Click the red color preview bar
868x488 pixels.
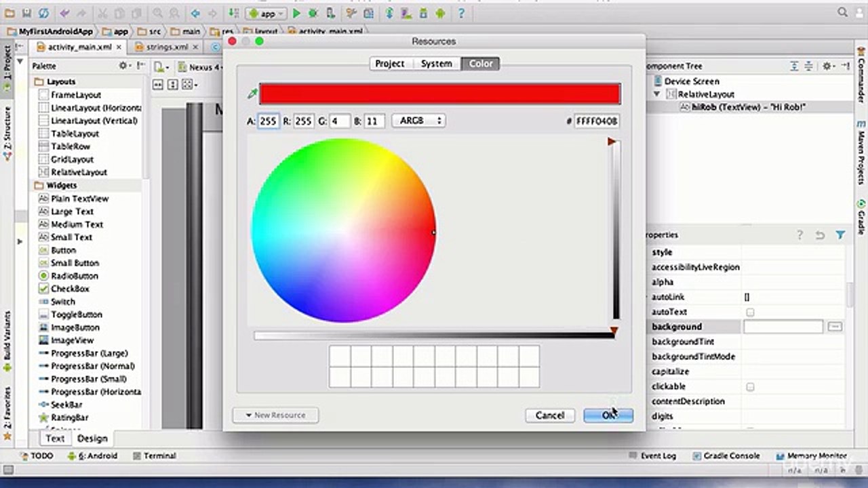[x=439, y=94]
